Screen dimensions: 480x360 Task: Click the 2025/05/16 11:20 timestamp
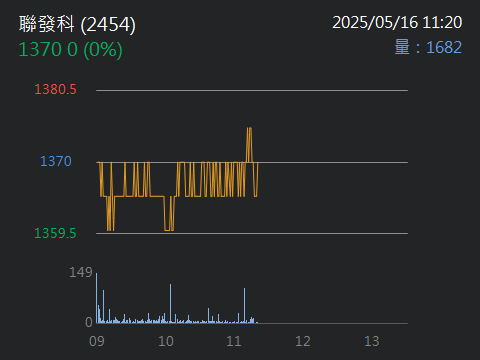click(397, 23)
